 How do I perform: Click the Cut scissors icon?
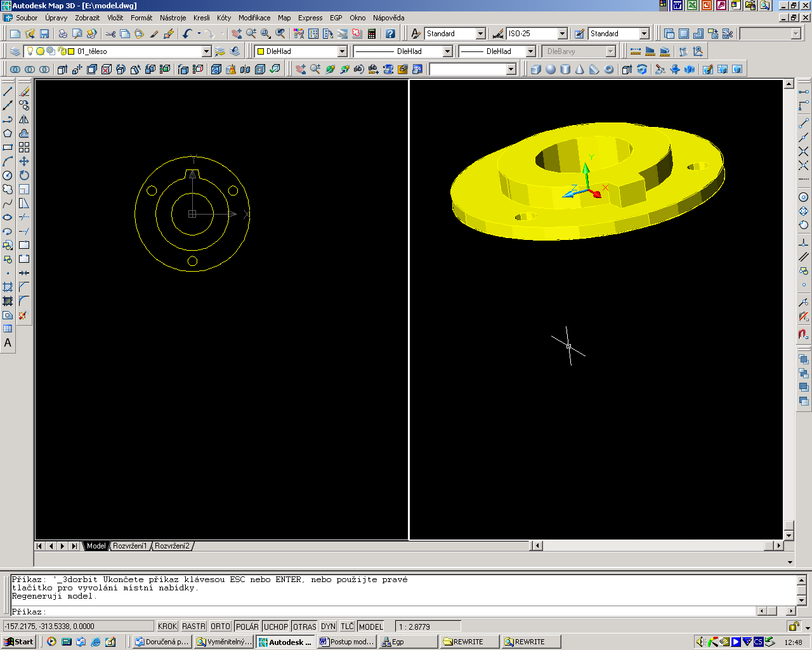click(110, 34)
